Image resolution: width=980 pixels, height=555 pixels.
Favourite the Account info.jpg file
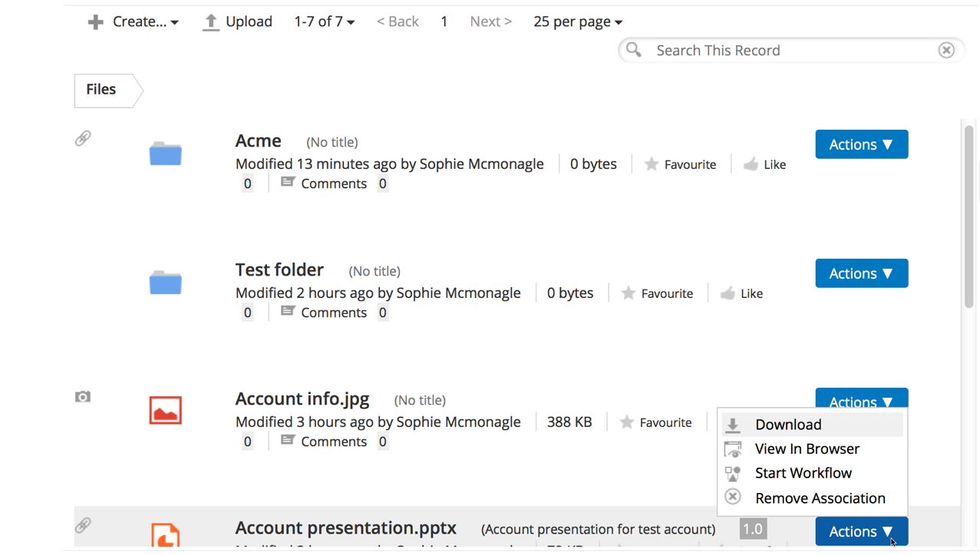click(655, 422)
